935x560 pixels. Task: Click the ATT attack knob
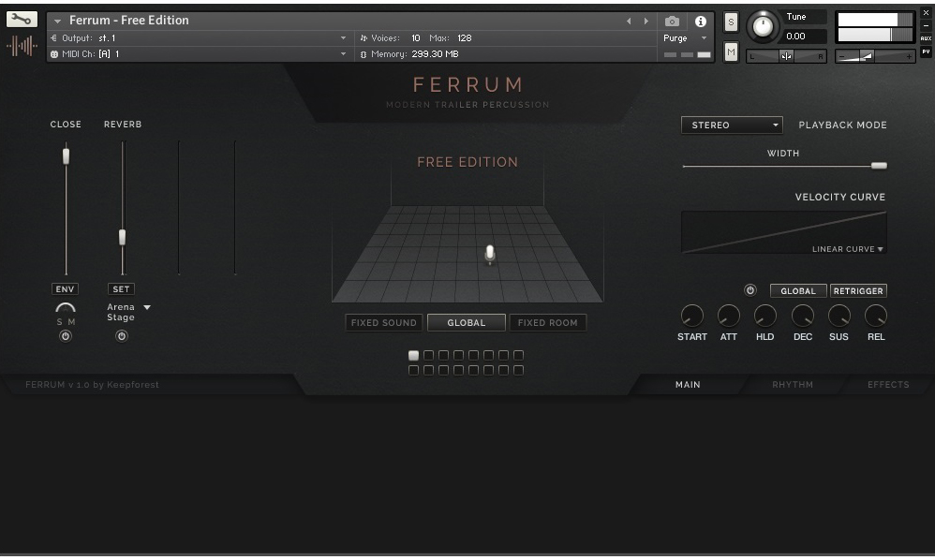pyautogui.click(x=728, y=316)
